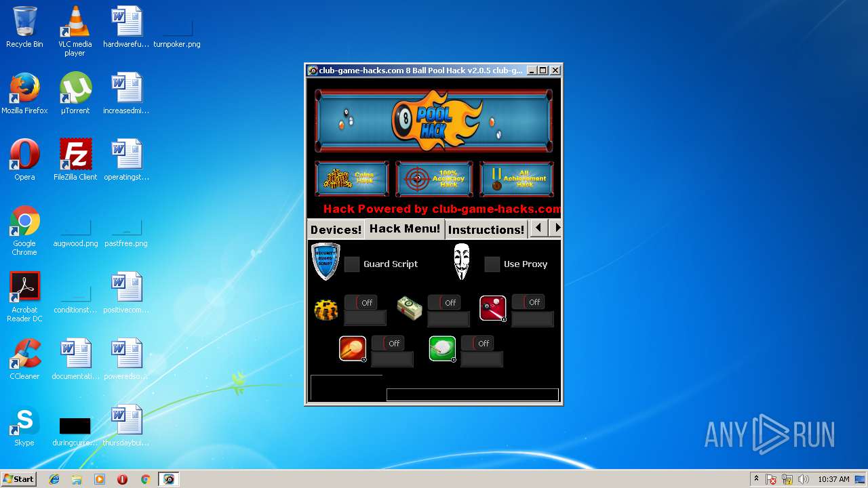Screen dimensions: 868x488
Task: Click the long status bar at window bottom
Action: click(x=473, y=394)
